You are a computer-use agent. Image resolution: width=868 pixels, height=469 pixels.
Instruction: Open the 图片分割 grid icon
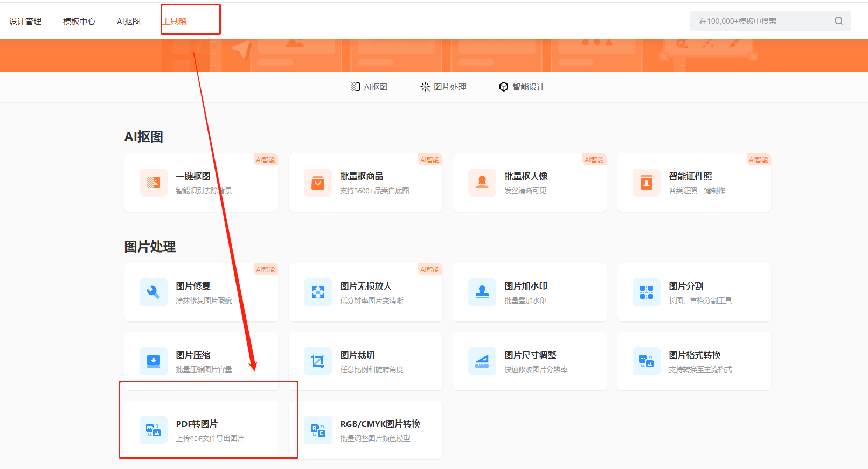(x=647, y=292)
